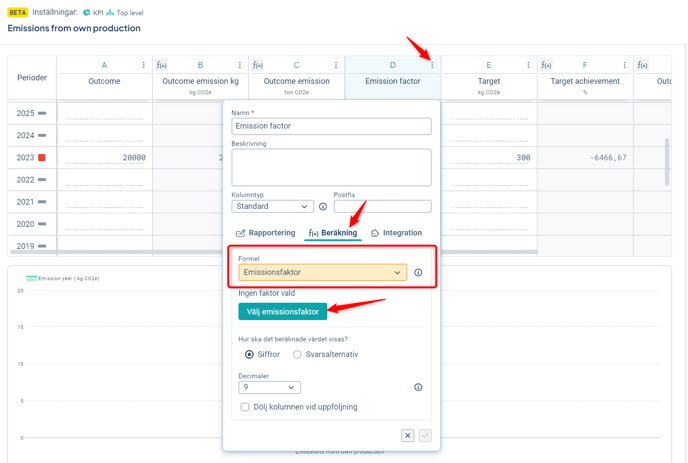Click the Postfix input field

click(382, 207)
